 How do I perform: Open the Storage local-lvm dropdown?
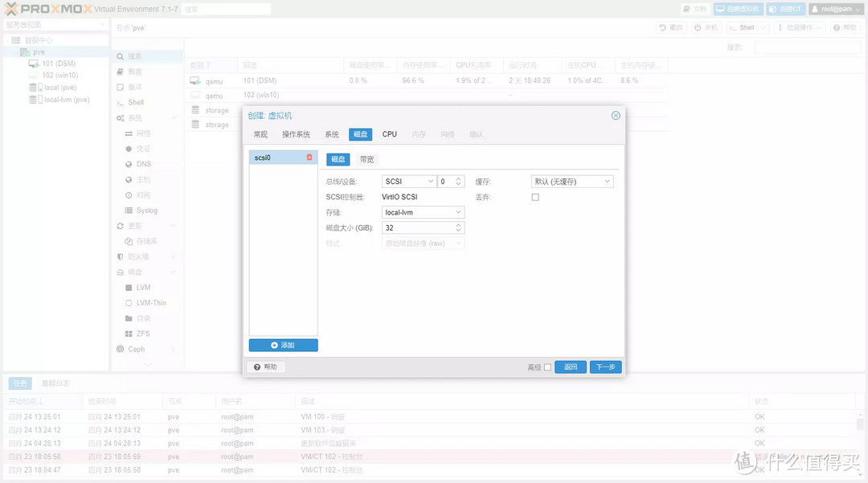[x=423, y=212]
